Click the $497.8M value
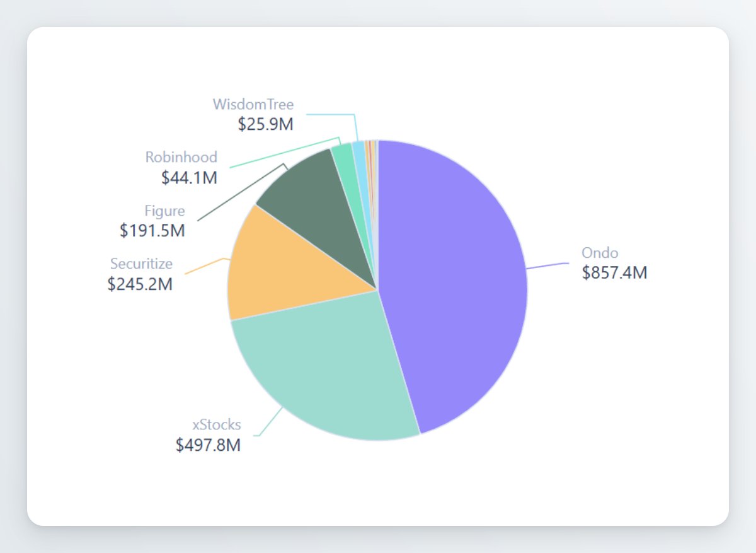 208,445
